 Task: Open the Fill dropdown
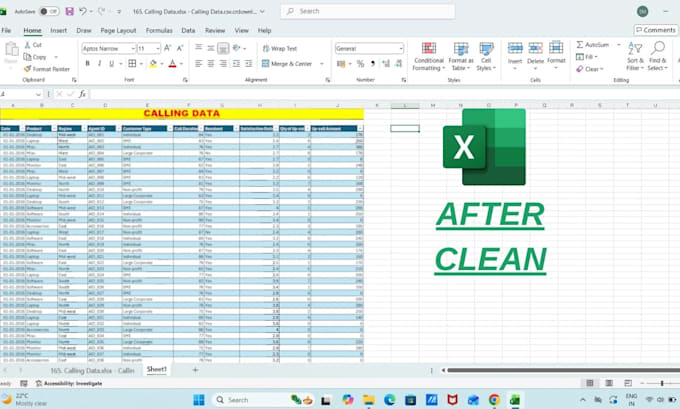tap(587, 57)
